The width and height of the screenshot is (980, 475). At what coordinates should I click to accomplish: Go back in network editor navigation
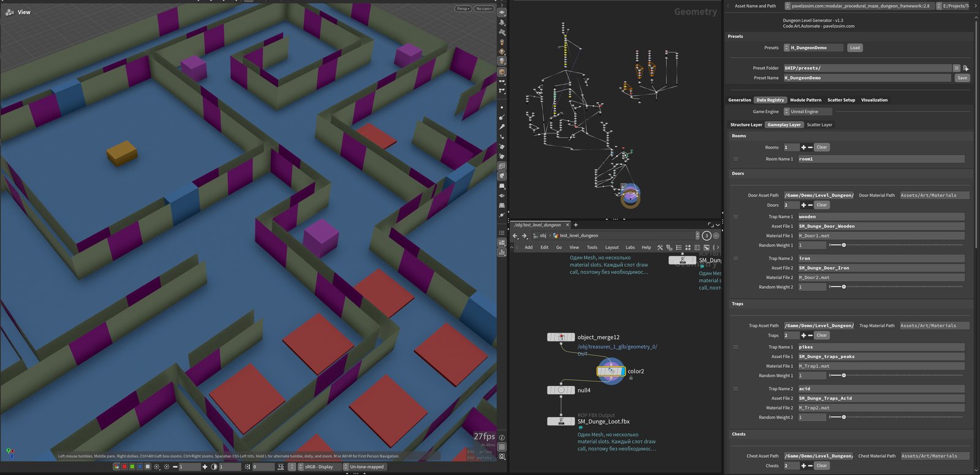[x=515, y=236]
